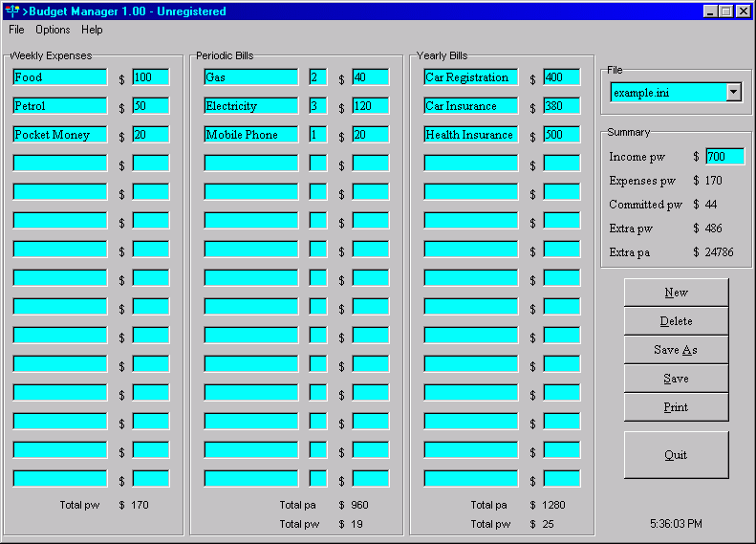This screenshot has height=544, width=756.
Task: Select the Pocket Money name field
Action: coord(60,135)
